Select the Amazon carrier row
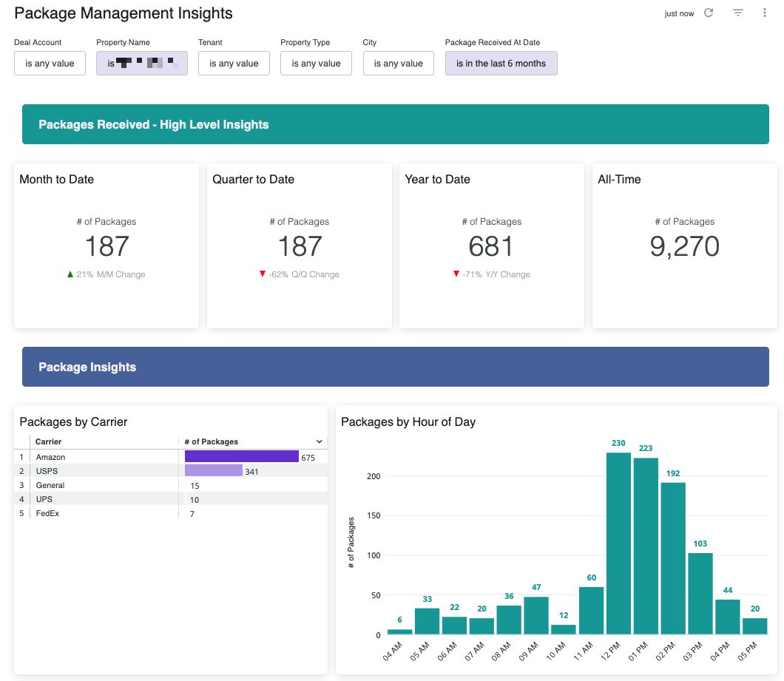Viewport: 784px width, 681px height. pos(51,458)
